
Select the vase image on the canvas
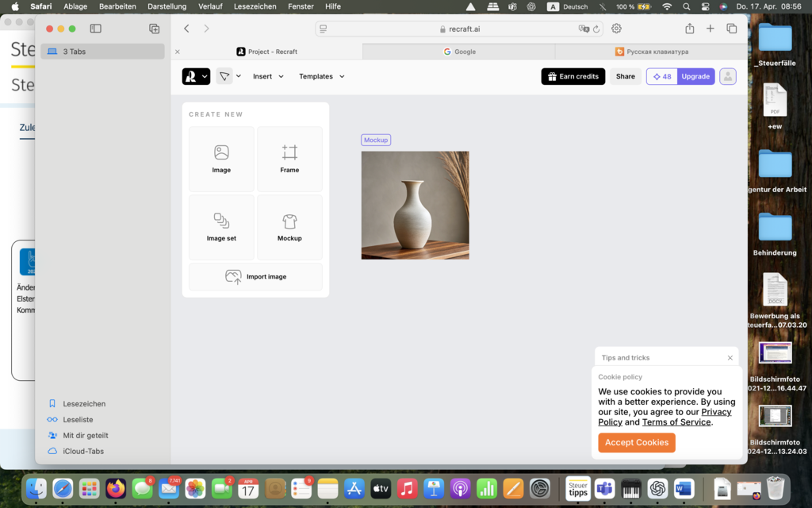(415, 206)
